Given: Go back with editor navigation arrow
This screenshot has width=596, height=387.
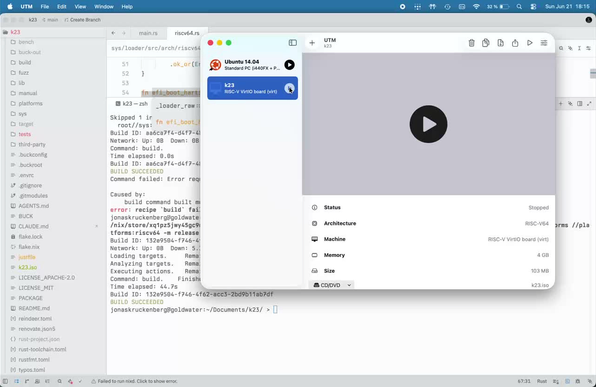Looking at the screenshot, I should [113, 33].
